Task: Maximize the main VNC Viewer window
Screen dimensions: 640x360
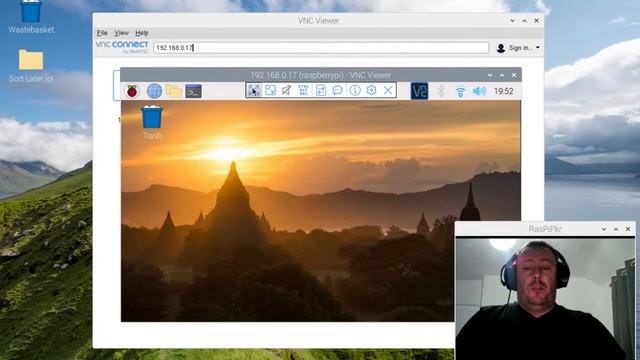Action: 524,20
